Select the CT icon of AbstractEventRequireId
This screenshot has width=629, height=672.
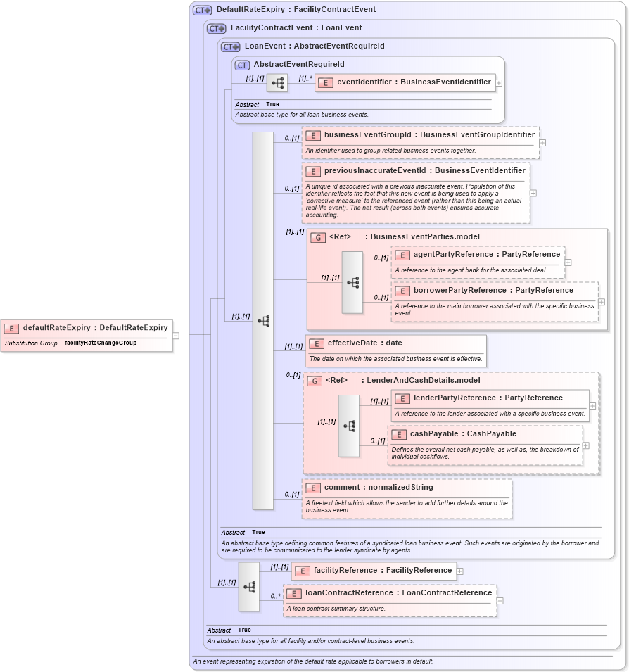click(243, 64)
